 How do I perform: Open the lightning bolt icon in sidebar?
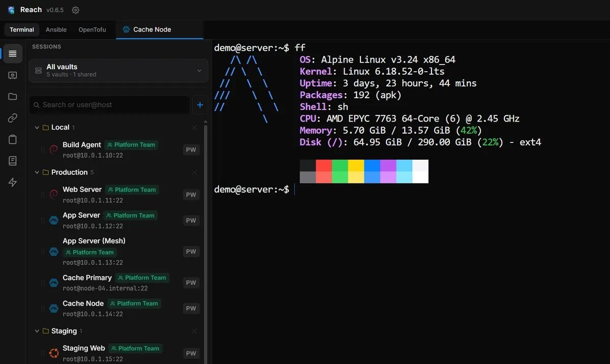tap(13, 183)
